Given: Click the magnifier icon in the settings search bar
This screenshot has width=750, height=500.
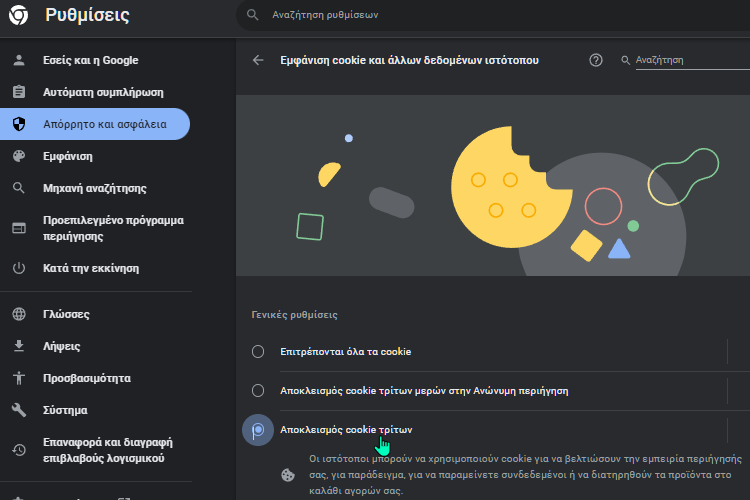Looking at the screenshot, I should 253,15.
